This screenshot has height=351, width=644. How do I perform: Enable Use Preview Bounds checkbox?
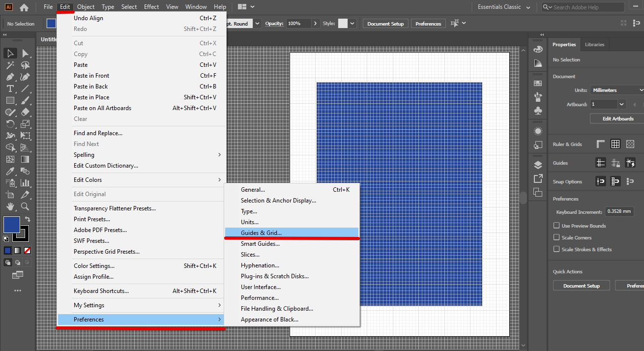(556, 226)
